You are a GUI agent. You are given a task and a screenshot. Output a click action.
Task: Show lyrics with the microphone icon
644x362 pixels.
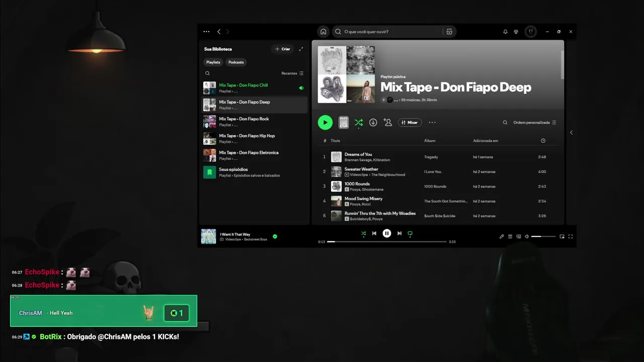(502, 236)
